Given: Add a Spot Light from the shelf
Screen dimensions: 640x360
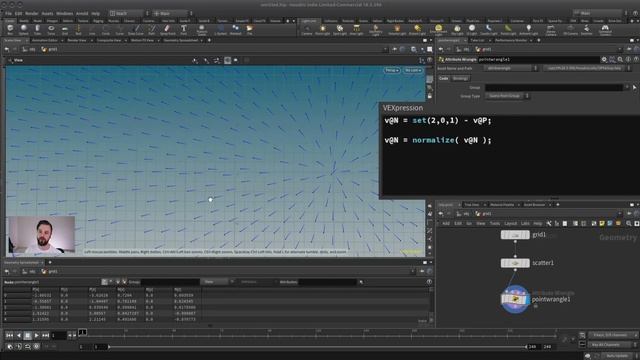Looking at the screenshot, I should [340, 29].
